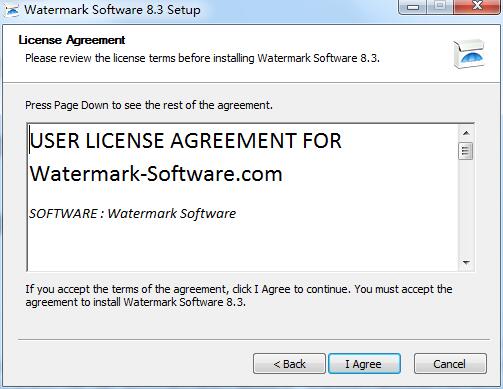Click the Watermark-Software.com line in license
503x389 pixels.
pyautogui.click(x=156, y=174)
